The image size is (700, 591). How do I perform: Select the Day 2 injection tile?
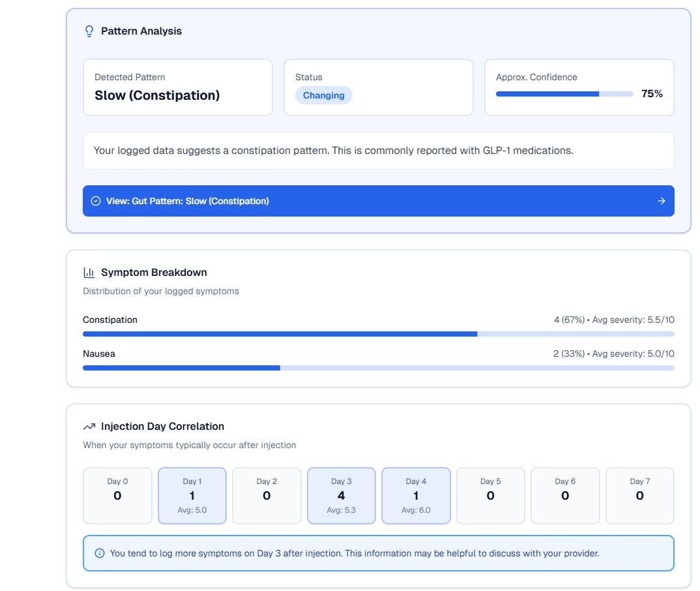(x=267, y=495)
